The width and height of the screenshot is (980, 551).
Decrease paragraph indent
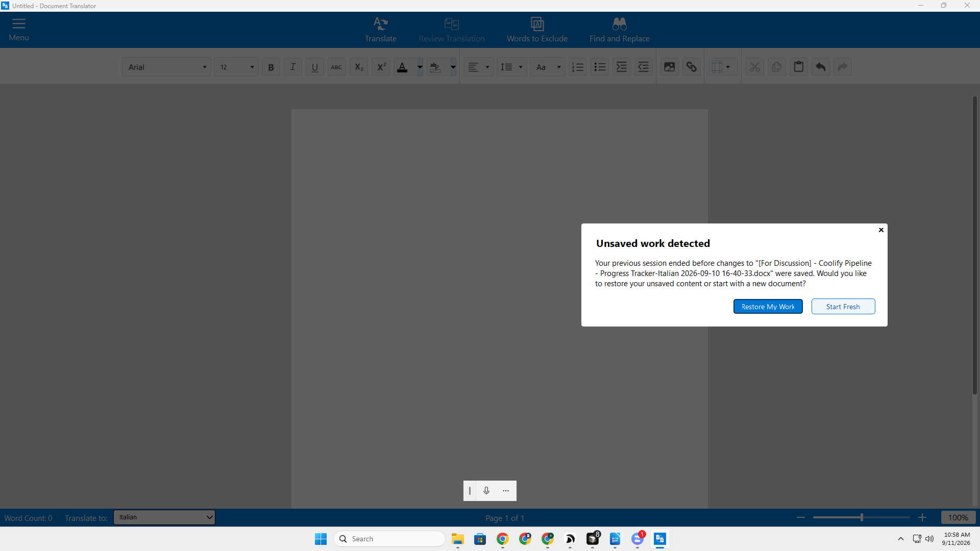644,67
